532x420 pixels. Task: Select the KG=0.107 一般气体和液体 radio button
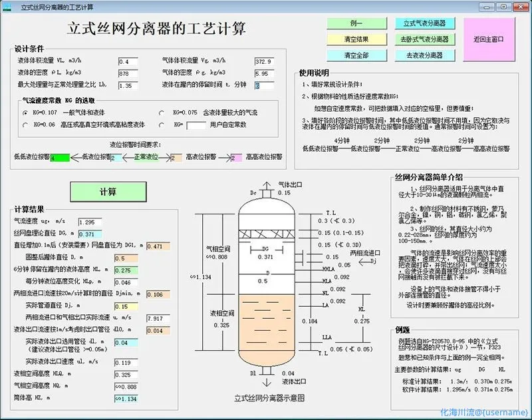(25, 112)
